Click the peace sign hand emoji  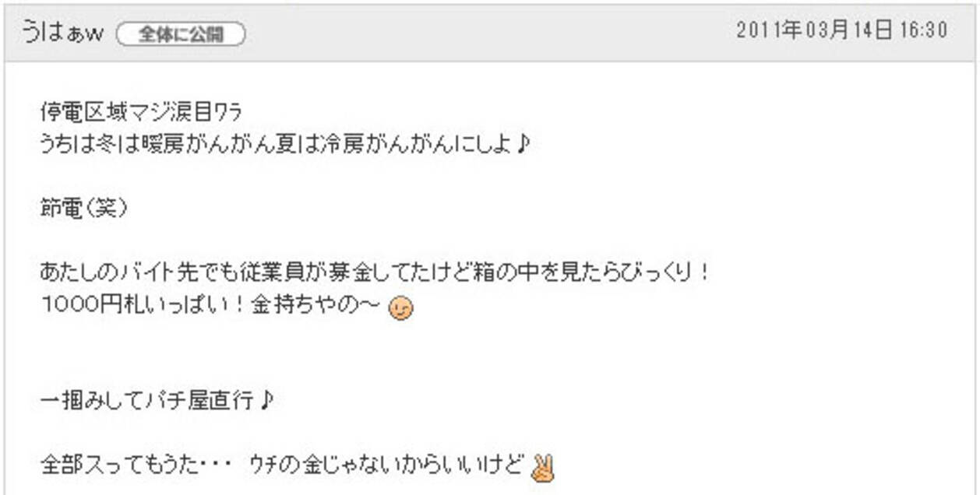point(541,468)
